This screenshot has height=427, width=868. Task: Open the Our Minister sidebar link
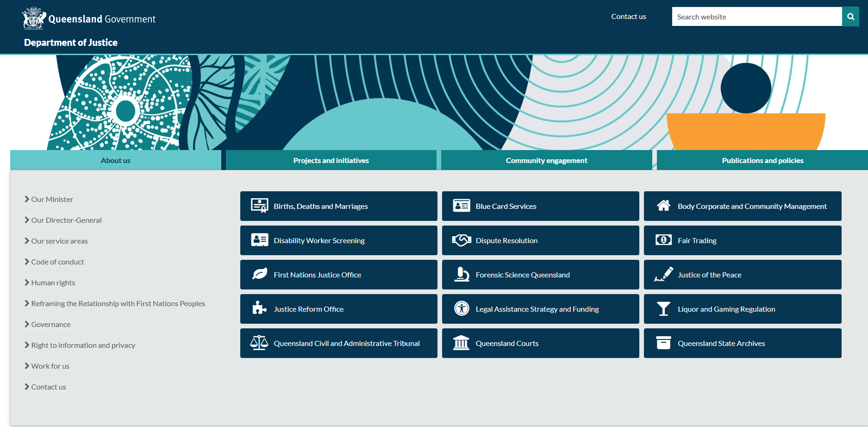pos(52,199)
